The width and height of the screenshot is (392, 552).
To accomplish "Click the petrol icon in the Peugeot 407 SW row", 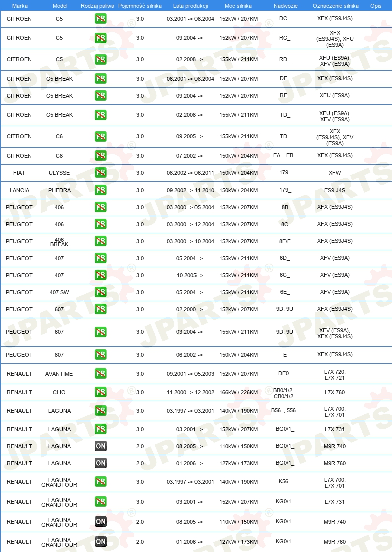I will point(101,292).
